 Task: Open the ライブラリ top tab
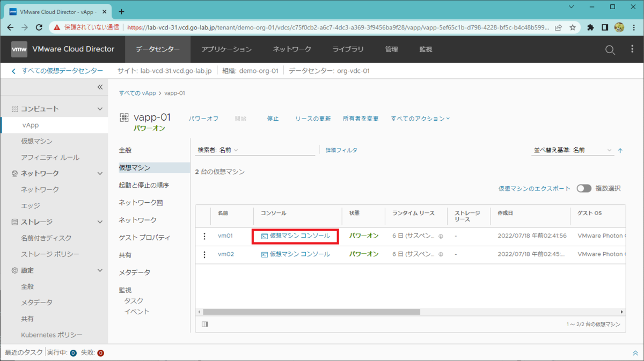(x=348, y=49)
